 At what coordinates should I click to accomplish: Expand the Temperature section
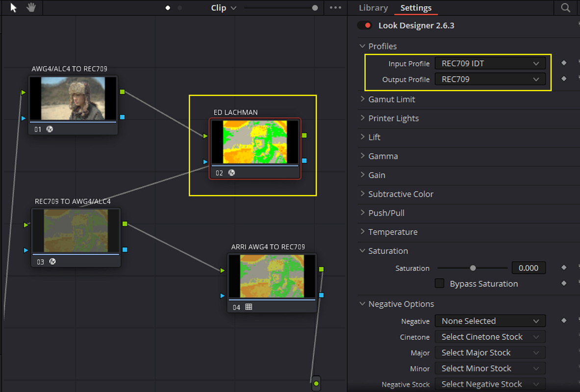point(362,231)
